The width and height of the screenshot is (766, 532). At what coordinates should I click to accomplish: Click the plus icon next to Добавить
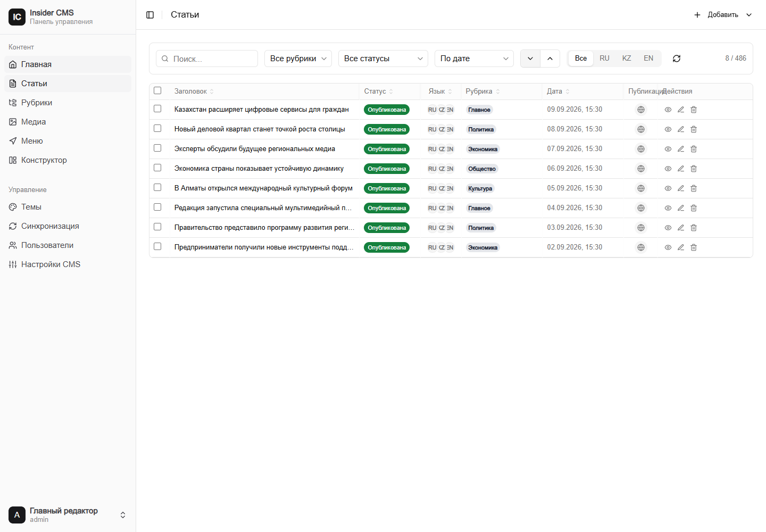pyautogui.click(x=697, y=15)
